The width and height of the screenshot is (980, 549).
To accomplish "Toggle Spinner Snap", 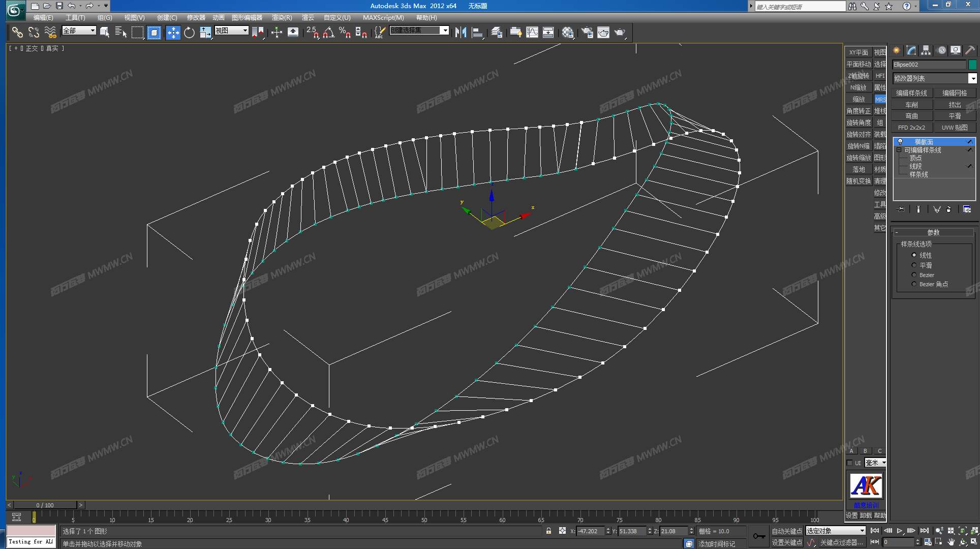I will pyautogui.click(x=361, y=33).
